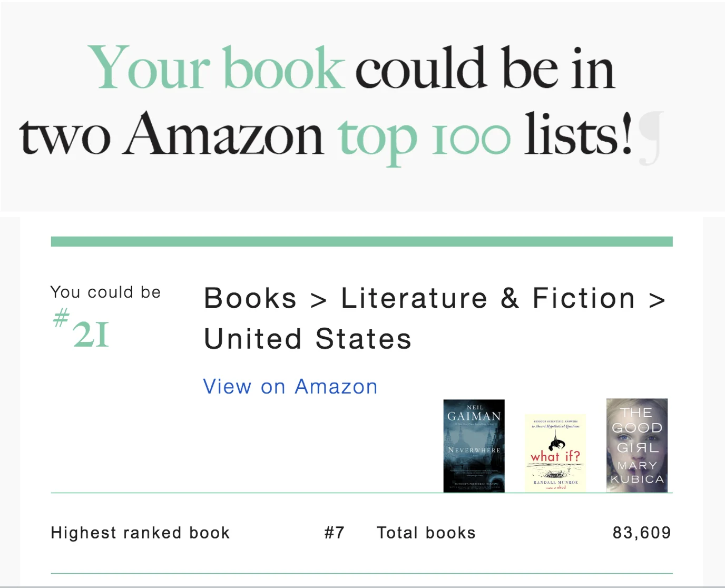This screenshot has width=725, height=588.
Task: Select 'United States' in the category path
Action: (x=308, y=339)
